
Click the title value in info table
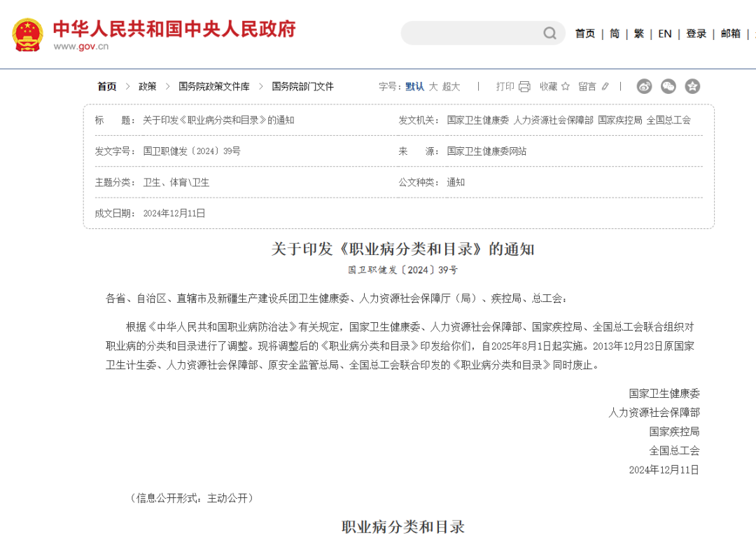218,120
